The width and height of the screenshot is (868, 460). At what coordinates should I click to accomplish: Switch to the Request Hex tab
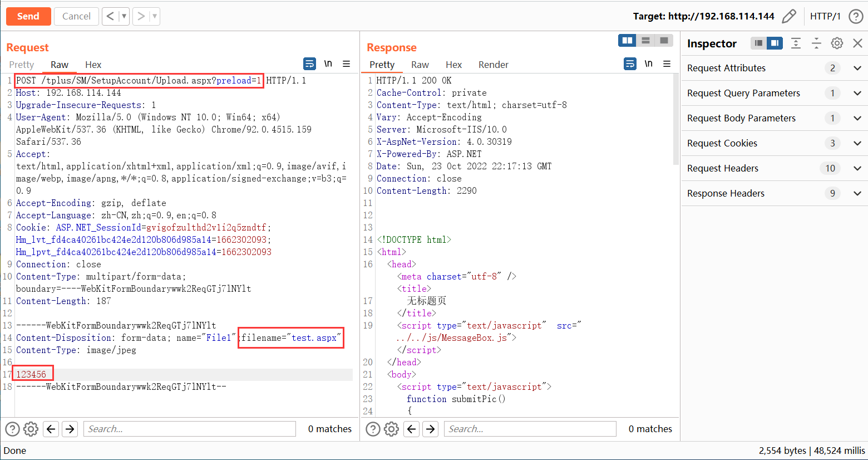tap(93, 65)
